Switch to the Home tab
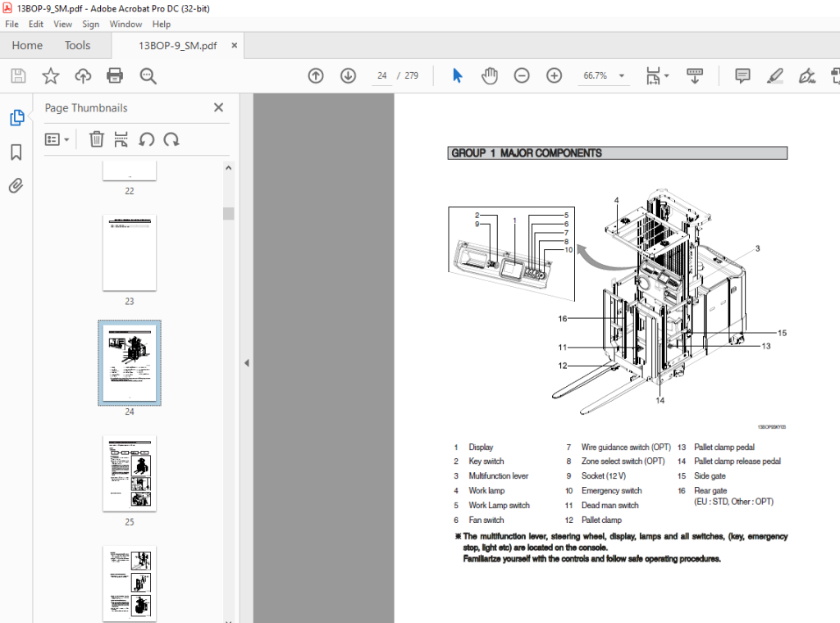The height and width of the screenshot is (623, 840). click(x=27, y=45)
